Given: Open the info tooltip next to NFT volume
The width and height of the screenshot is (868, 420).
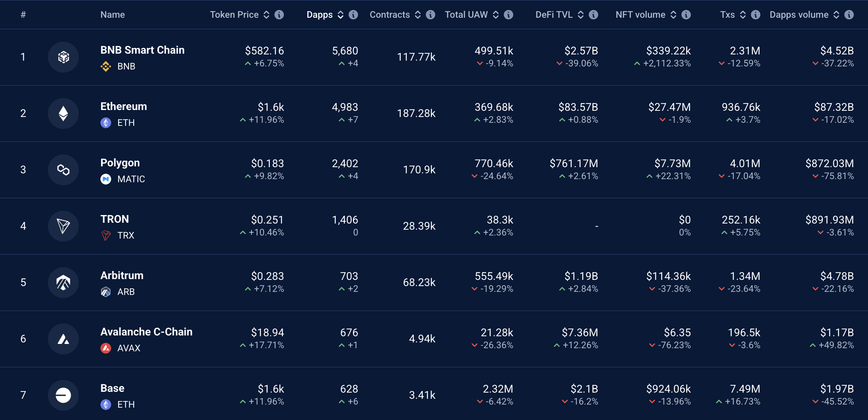Looking at the screenshot, I should pyautogui.click(x=686, y=14).
